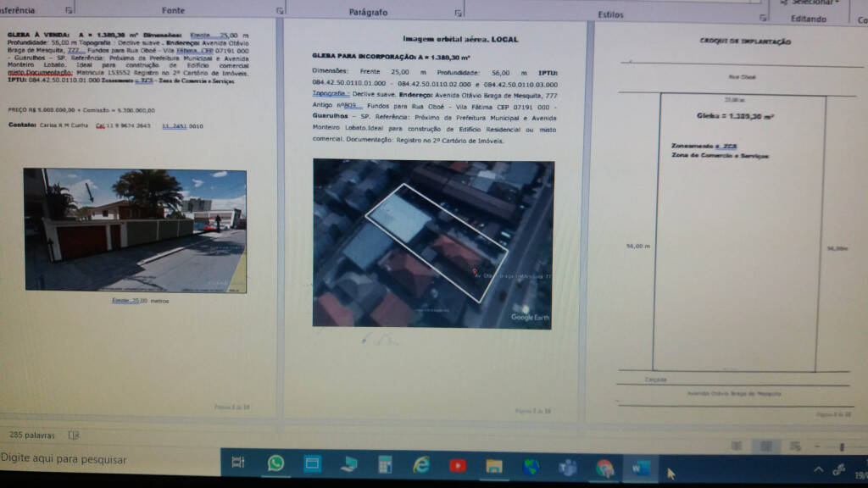Open WhatsApp from the taskbar
The width and height of the screenshot is (868, 488).
pyautogui.click(x=275, y=463)
